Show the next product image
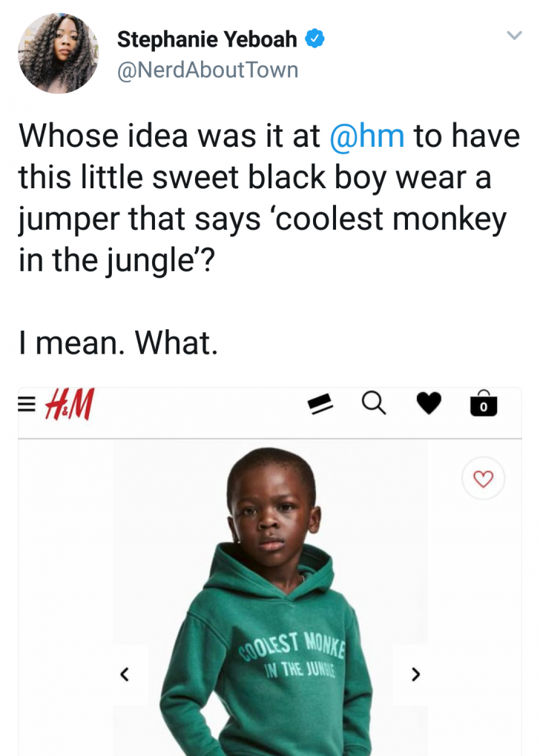Image resolution: width=540 pixels, height=756 pixels. [415, 674]
